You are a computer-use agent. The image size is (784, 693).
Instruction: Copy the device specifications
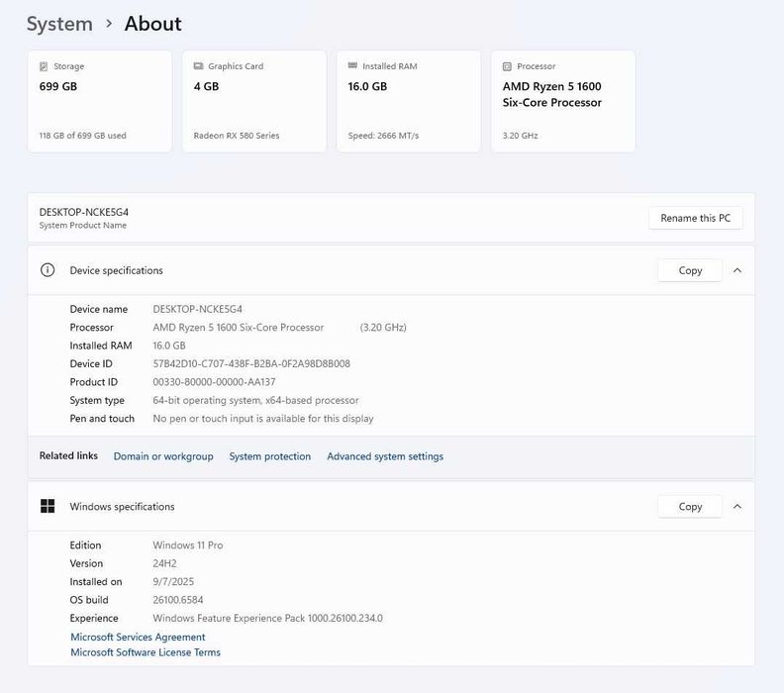point(690,270)
